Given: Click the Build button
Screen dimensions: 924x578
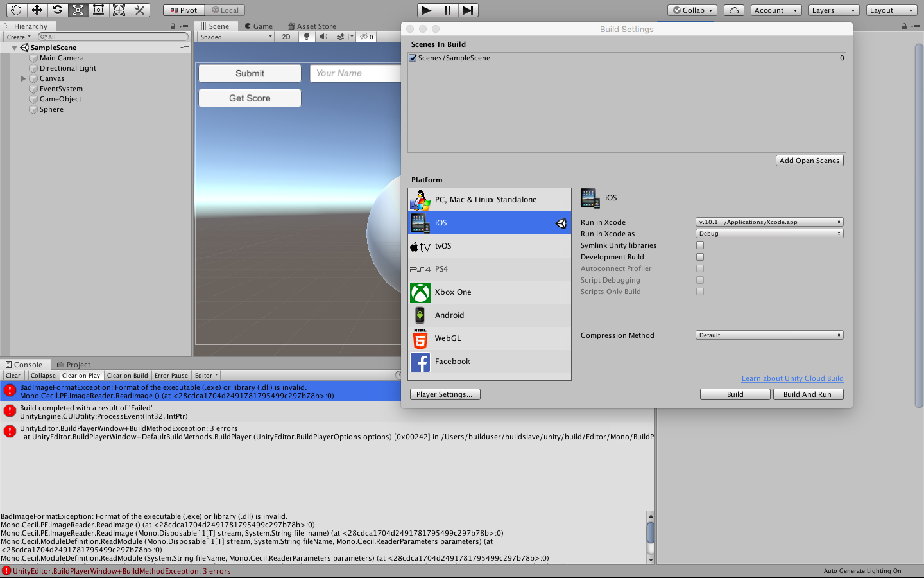Looking at the screenshot, I should (x=735, y=394).
